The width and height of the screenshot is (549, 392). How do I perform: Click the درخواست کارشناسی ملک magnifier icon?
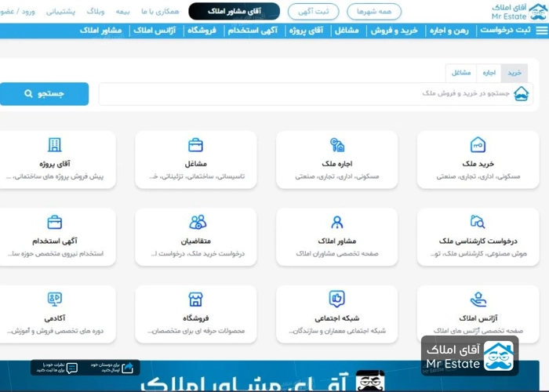(x=478, y=222)
